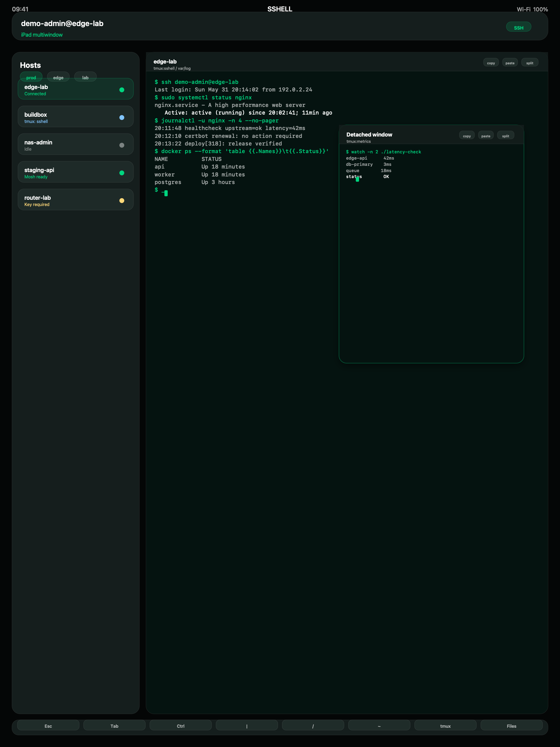Click paste in edge-lab terminal header
Image resolution: width=560 pixels, height=747 pixels.
(x=510, y=63)
